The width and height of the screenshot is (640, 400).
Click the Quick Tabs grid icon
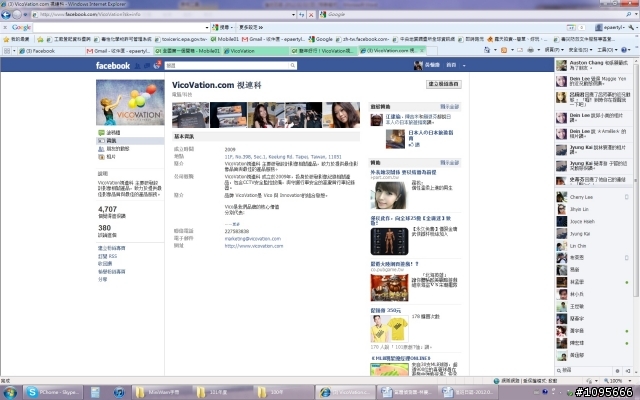pyautogui.click(x=7, y=51)
